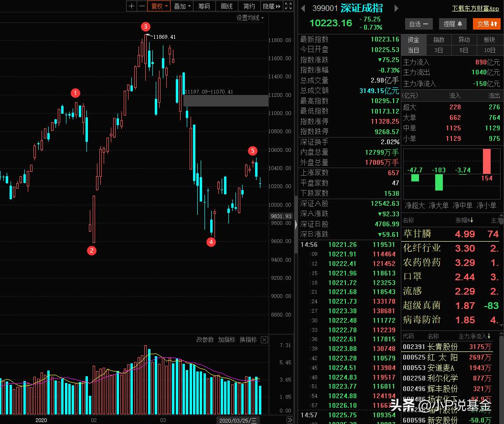The image size is (504, 424).
Task: Click index title 深证成指
Action: pos(362,8)
